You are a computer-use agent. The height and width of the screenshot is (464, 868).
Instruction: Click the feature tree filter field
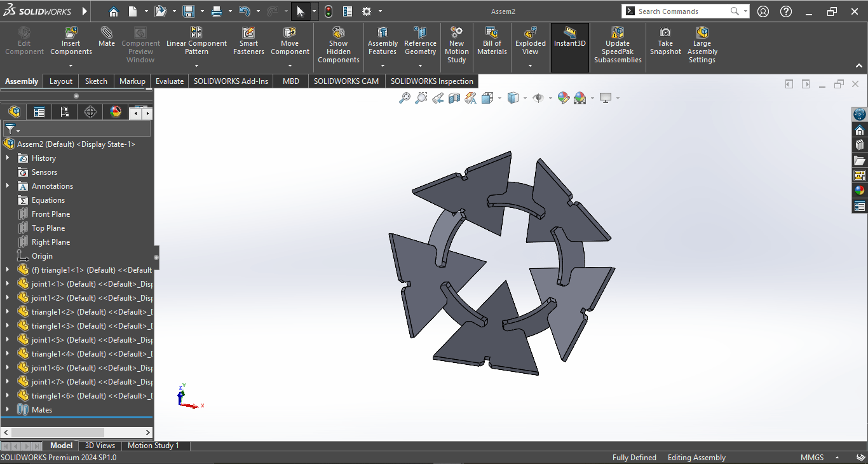point(77,129)
